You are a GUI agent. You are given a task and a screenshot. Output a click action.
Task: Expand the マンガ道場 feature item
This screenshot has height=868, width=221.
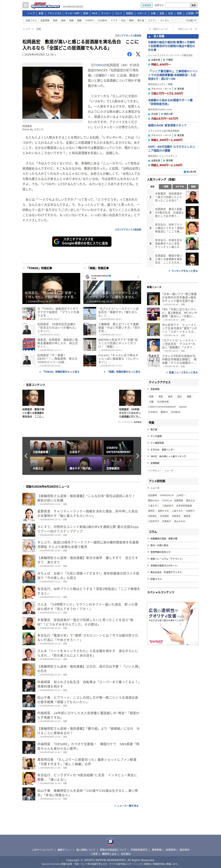tap(173, 436)
